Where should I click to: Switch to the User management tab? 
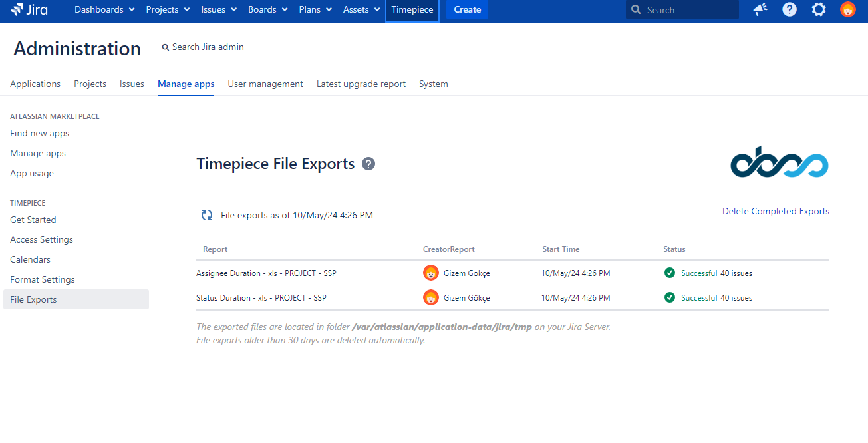point(265,84)
